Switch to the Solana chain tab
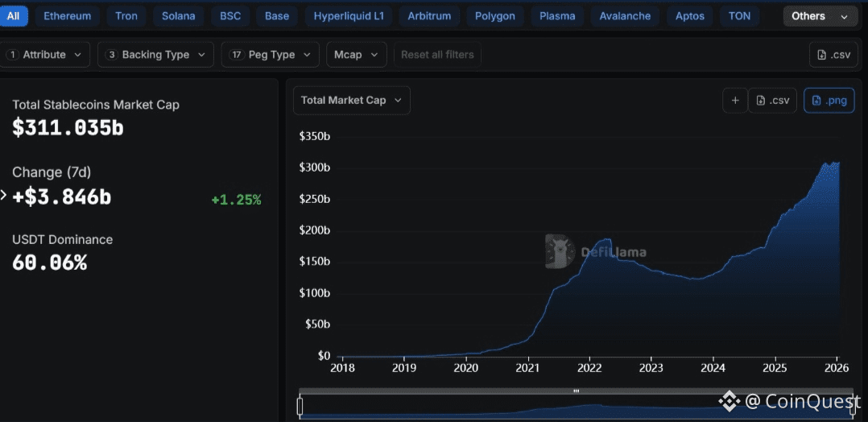The width and height of the screenshot is (868, 422). click(x=178, y=16)
